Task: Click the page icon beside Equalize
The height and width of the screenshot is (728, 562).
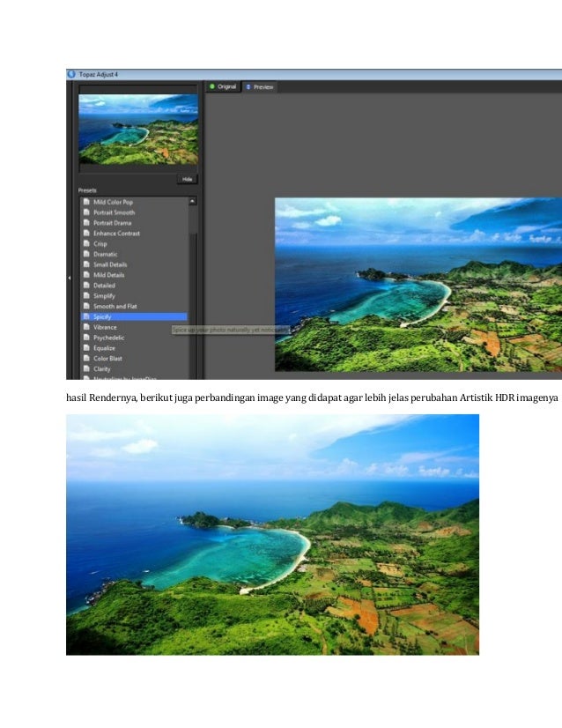Action: (x=86, y=348)
